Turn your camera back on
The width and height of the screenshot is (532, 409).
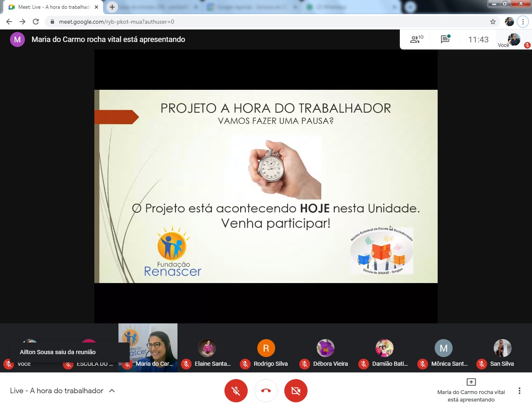(296, 391)
